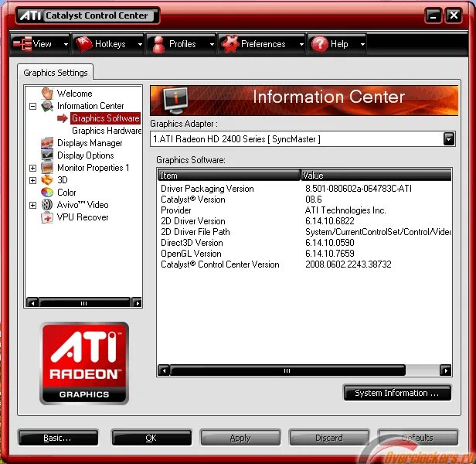Click the System Information button
This screenshot has height=464, width=476.
pos(397,393)
